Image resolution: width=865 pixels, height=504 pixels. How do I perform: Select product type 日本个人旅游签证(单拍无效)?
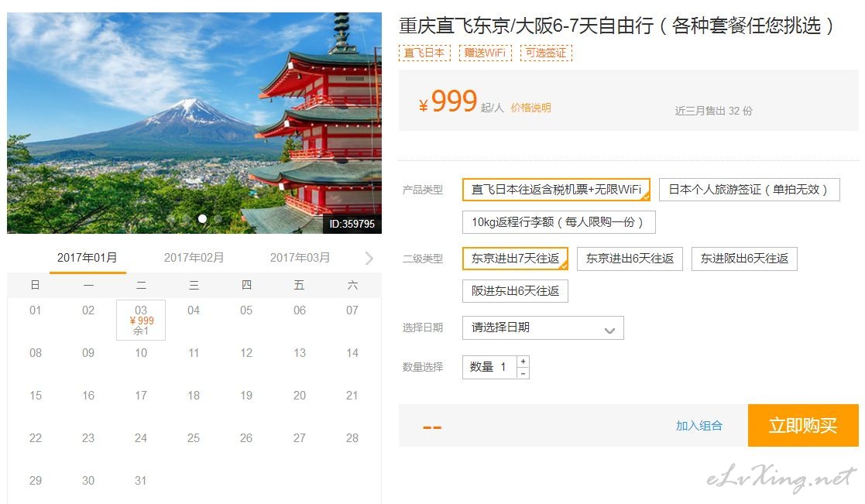pos(749,190)
